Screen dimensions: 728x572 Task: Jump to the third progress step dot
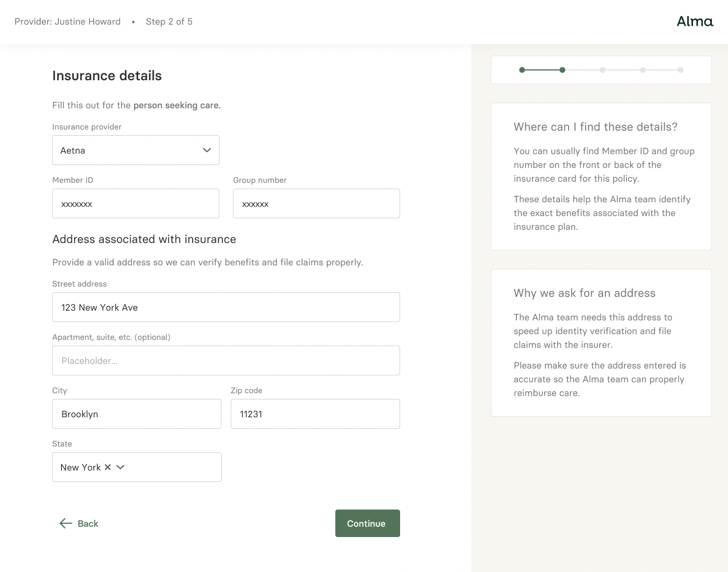click(x=602, y=70)
